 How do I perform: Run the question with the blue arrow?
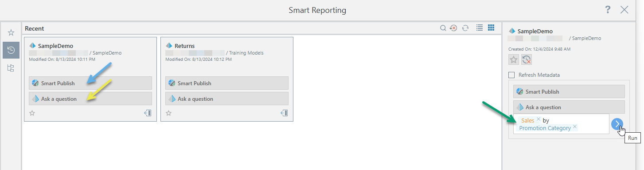coord(617,124)
